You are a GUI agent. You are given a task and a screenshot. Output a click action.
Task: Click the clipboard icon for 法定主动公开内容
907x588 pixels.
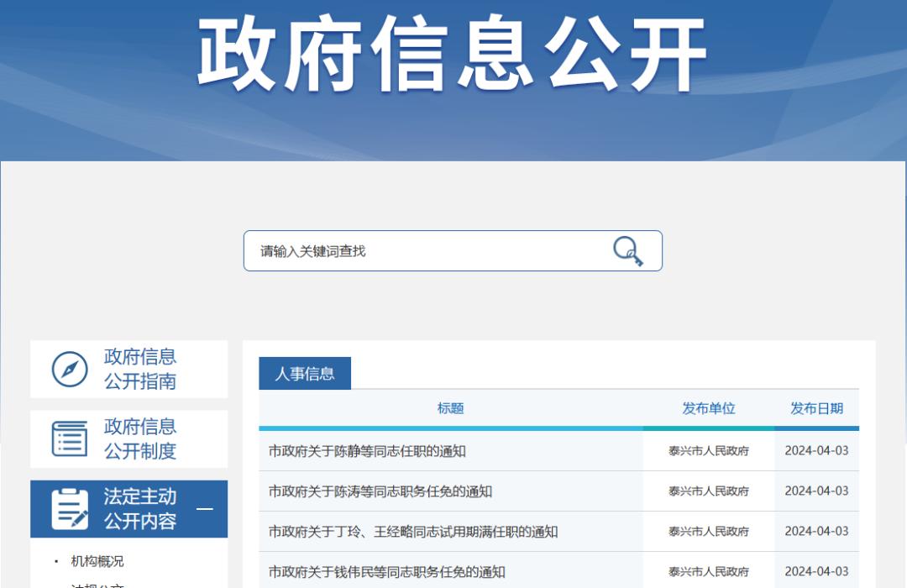click(x=70, y=509)
